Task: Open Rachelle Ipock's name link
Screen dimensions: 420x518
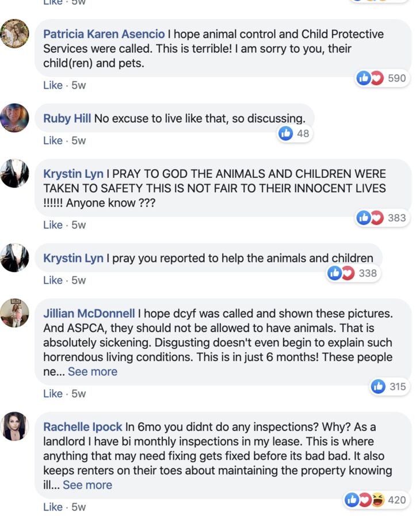Action: pos(82,427)
